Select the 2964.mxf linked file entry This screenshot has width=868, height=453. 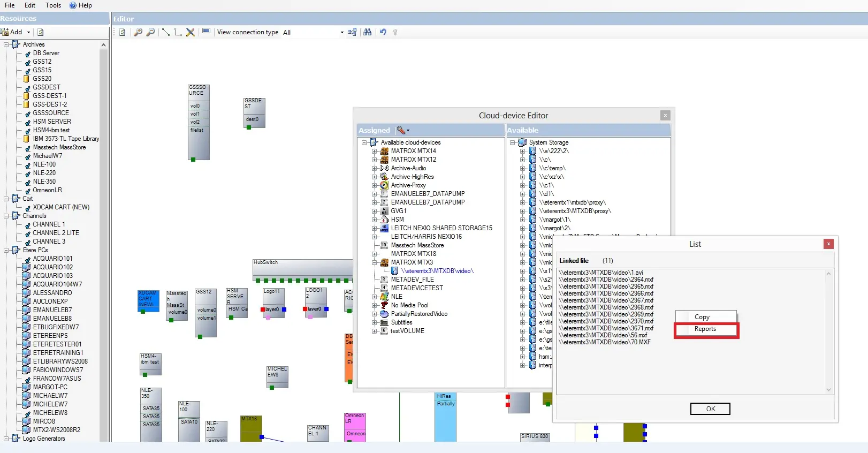click(607, 280)
